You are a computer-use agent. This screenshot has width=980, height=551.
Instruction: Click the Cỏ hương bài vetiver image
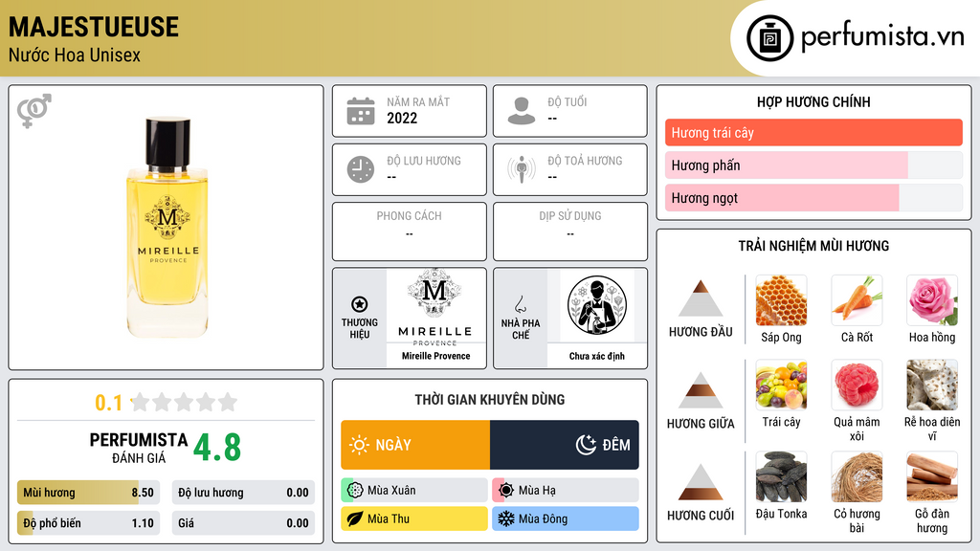(857, 477)
